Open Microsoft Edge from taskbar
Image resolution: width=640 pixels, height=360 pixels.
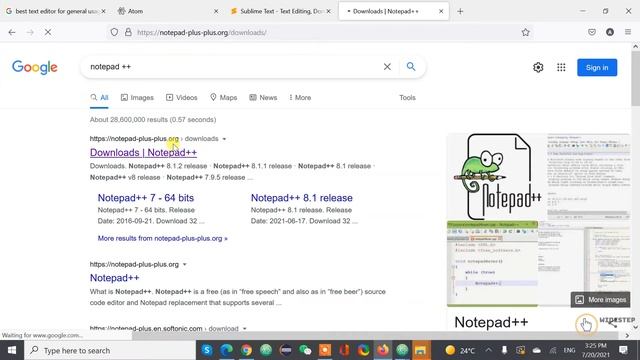[x=227, y=350]
